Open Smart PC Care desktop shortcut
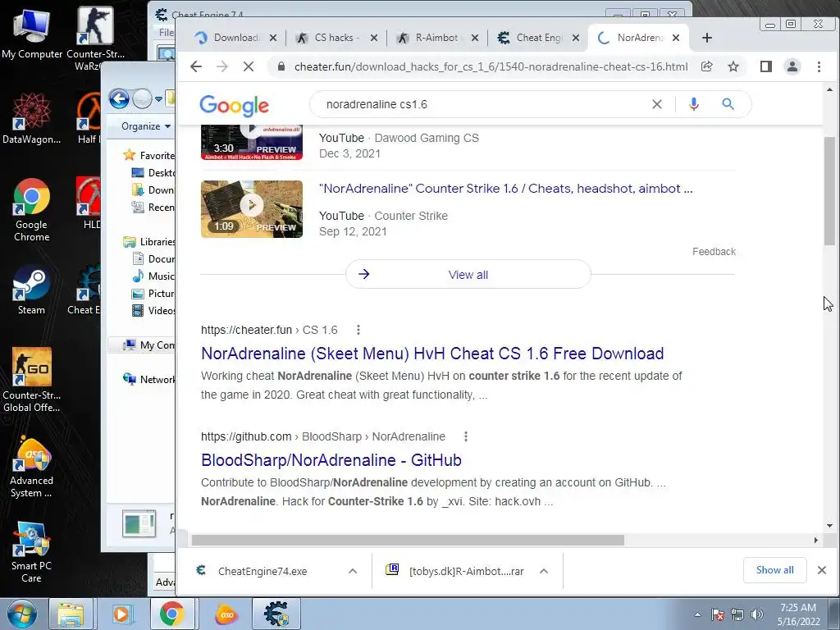Image resolution: width=840 pixels, height=630 pixels. tap(32, 552)
